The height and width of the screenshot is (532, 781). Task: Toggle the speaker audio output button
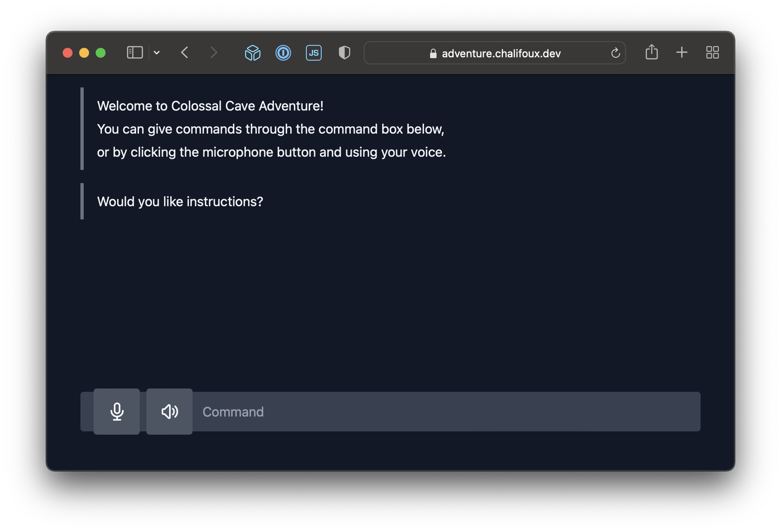tap(169, 411)
